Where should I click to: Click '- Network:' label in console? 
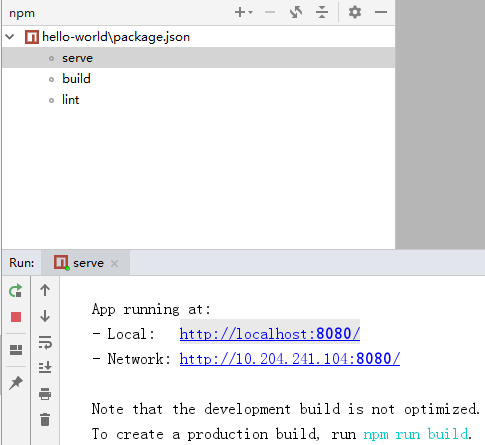(132, 359)
